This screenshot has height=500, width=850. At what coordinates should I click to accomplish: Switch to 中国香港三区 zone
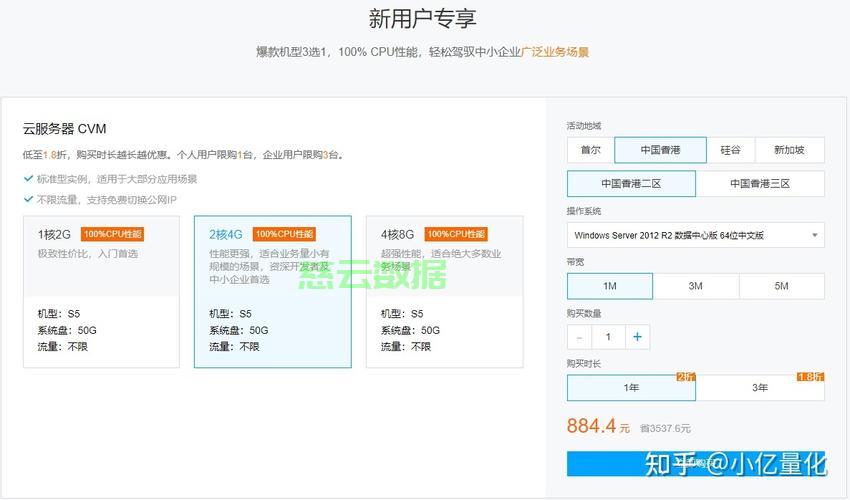[760, 184]
